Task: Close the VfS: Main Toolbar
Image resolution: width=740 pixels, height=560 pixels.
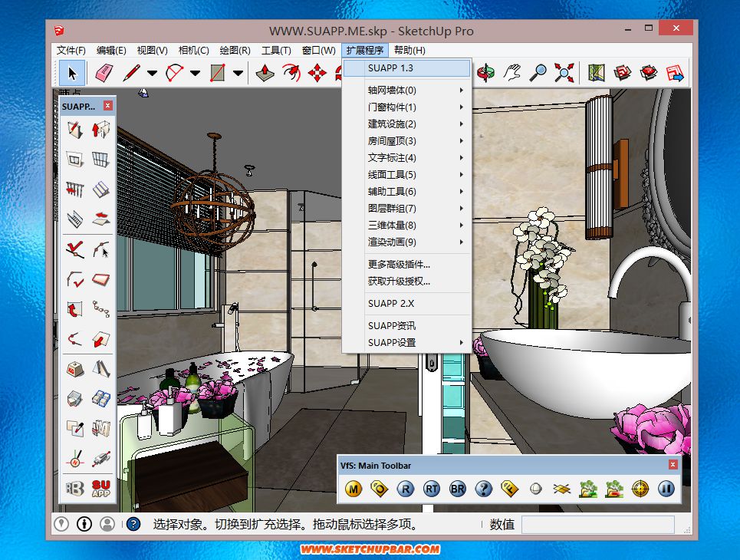Action: pyautogui.click(x=673, y=465)
